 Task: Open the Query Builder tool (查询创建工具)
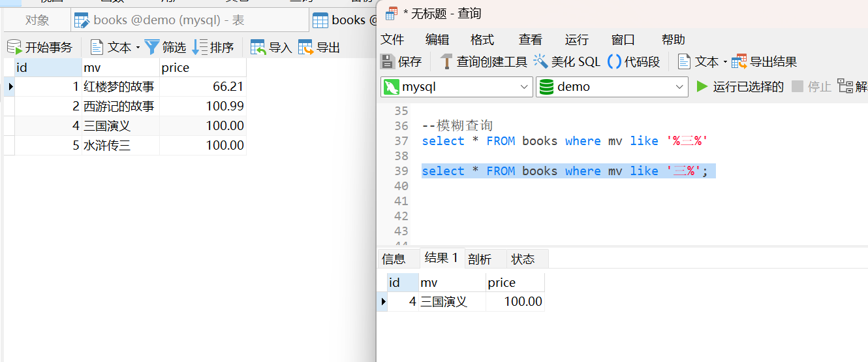pyautogui.click(x=484, y=61)
